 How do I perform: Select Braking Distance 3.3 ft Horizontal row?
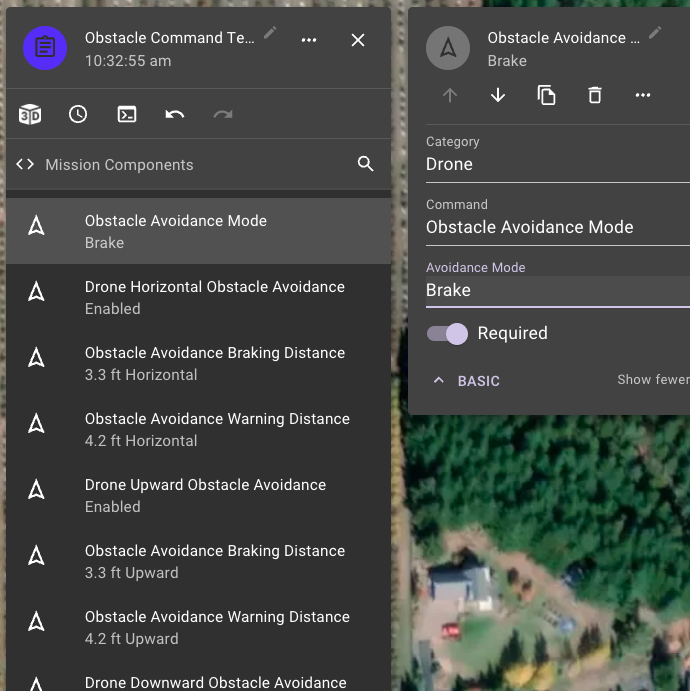coord(198,363)
